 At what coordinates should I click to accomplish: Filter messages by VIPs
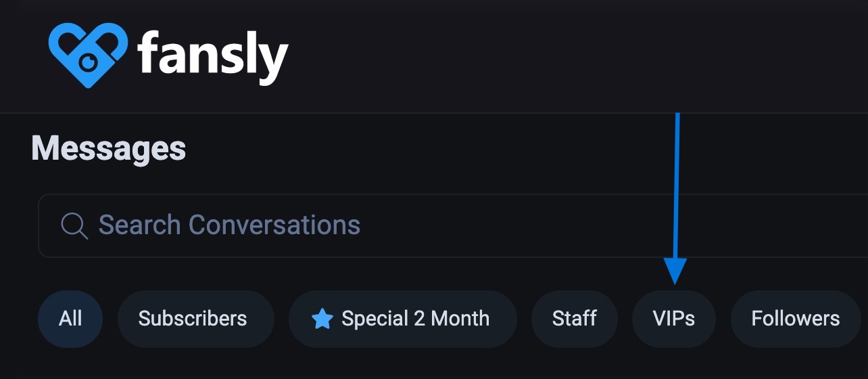[673, 319]
